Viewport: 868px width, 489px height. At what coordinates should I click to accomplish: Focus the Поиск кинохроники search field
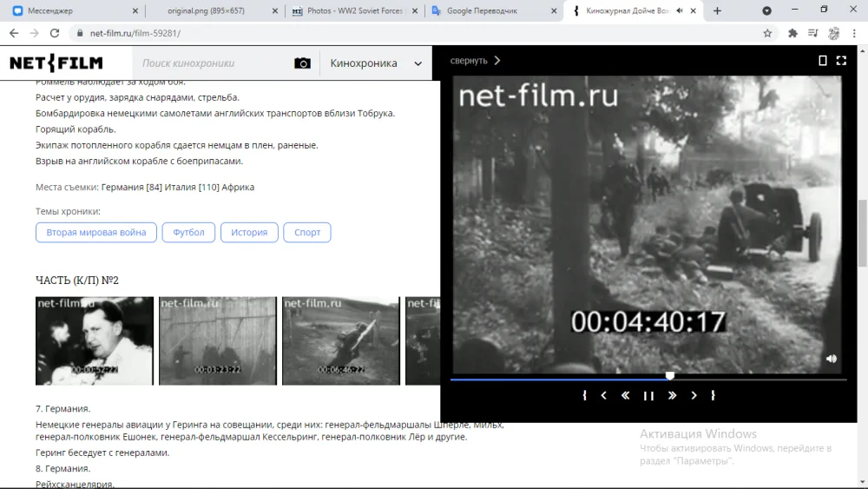[214, 63]
